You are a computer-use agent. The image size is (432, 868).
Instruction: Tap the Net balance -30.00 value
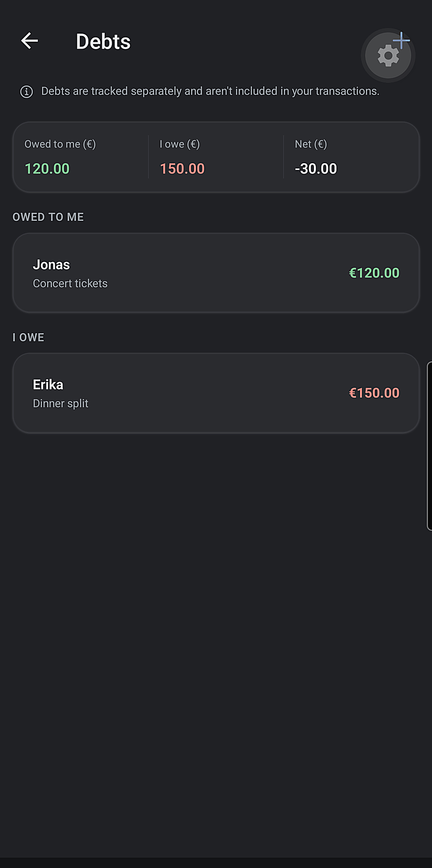[316, 169]
